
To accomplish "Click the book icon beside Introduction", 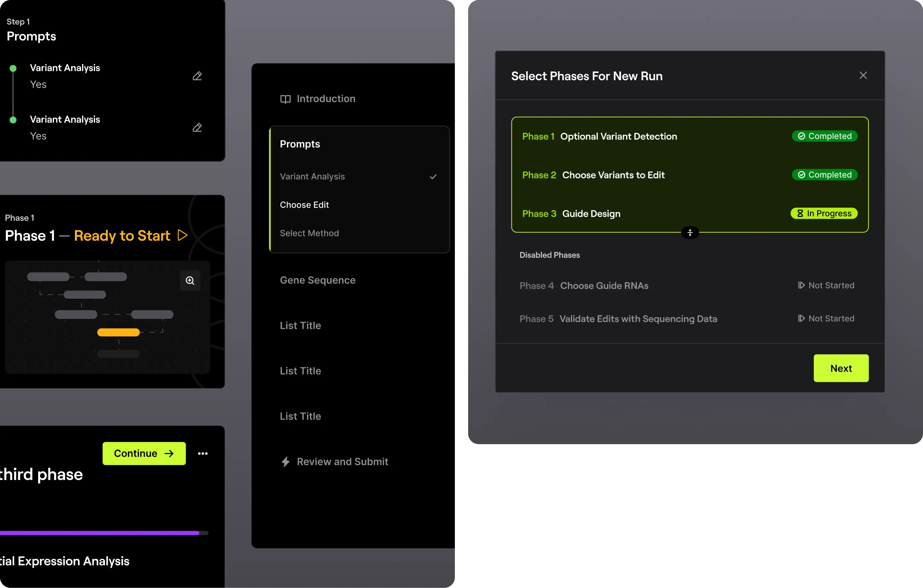I will 285,99.
